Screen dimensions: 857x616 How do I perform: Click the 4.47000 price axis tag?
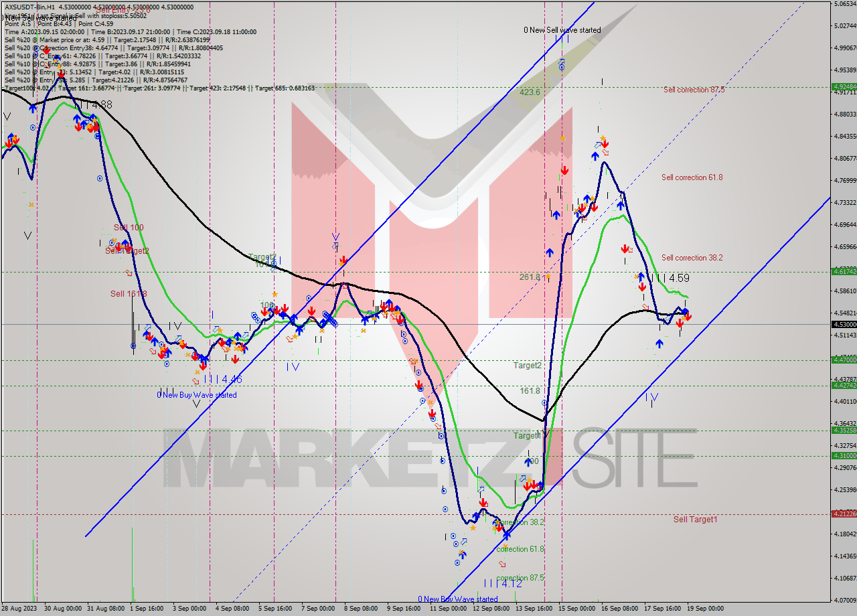pyautogui.click(x=843, y=360)
